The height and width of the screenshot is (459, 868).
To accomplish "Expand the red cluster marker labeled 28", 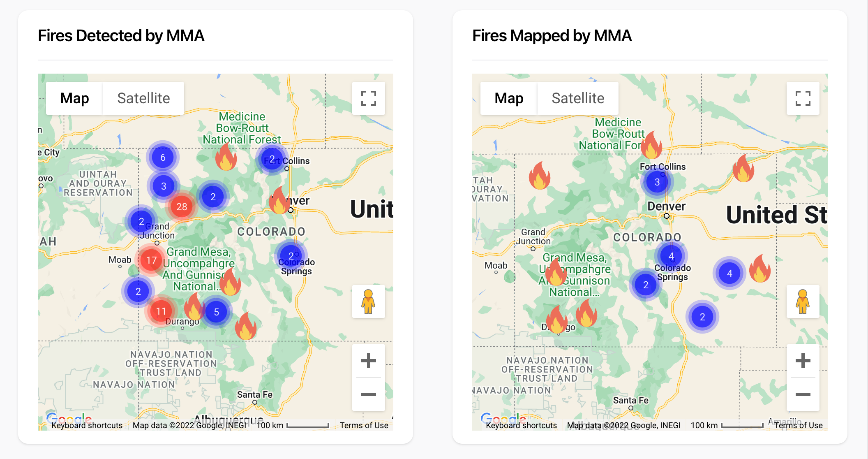I will [182, 206].
